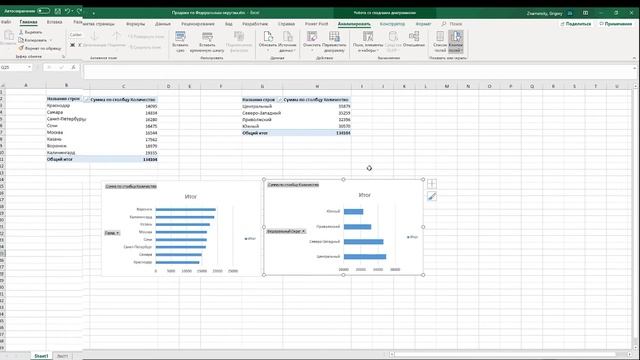Open Fields, Items and Sets
The image size is (640, 360).
click(368, 41)
